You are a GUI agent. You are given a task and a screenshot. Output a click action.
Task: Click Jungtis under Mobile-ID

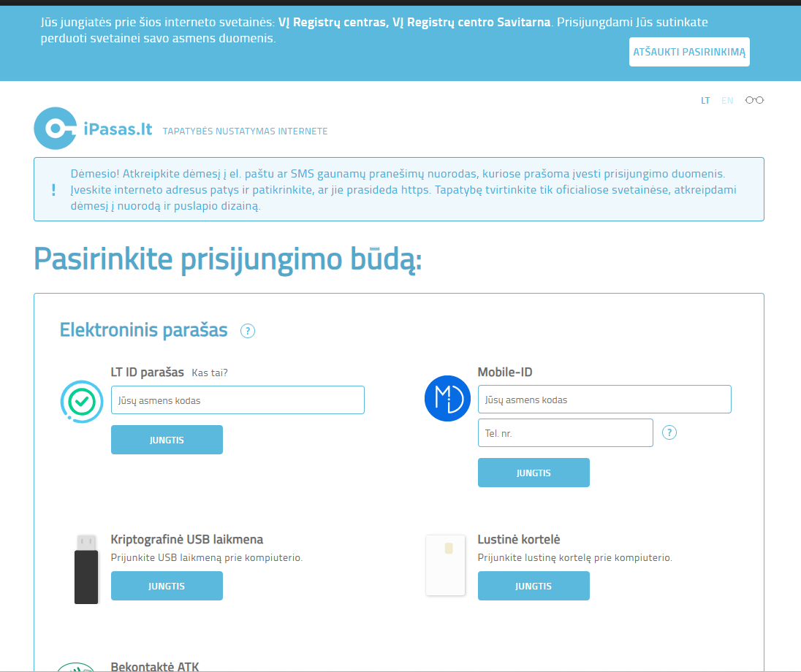coord(534,473)
